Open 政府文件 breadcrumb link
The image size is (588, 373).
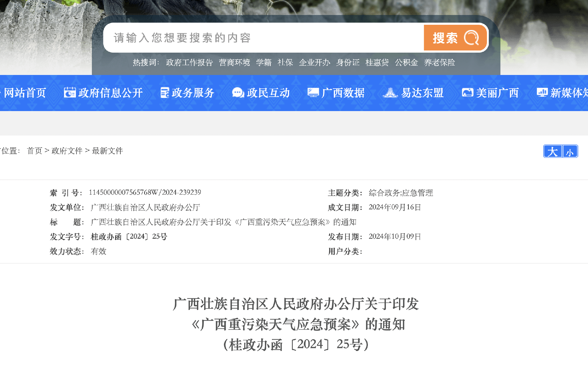pos(67,151)
